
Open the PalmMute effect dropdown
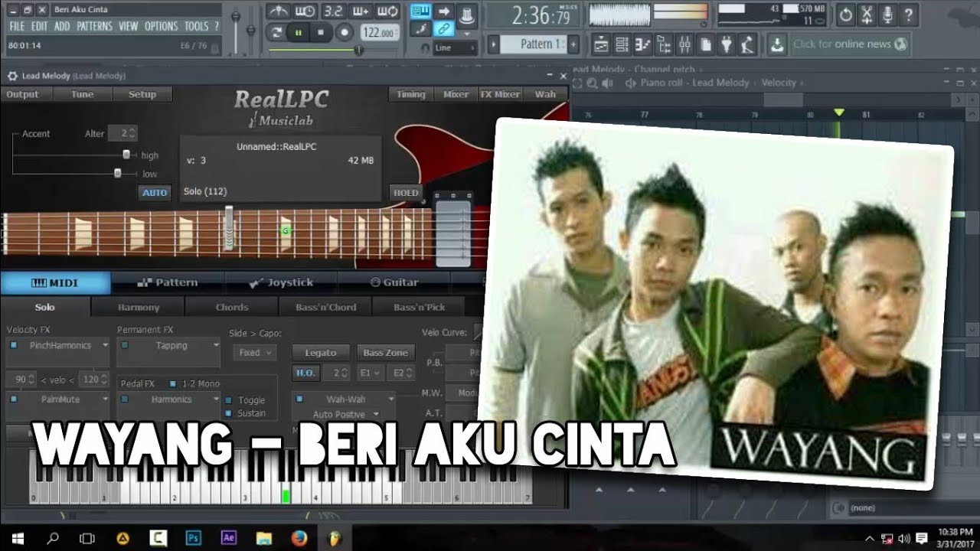coord(105,399)
